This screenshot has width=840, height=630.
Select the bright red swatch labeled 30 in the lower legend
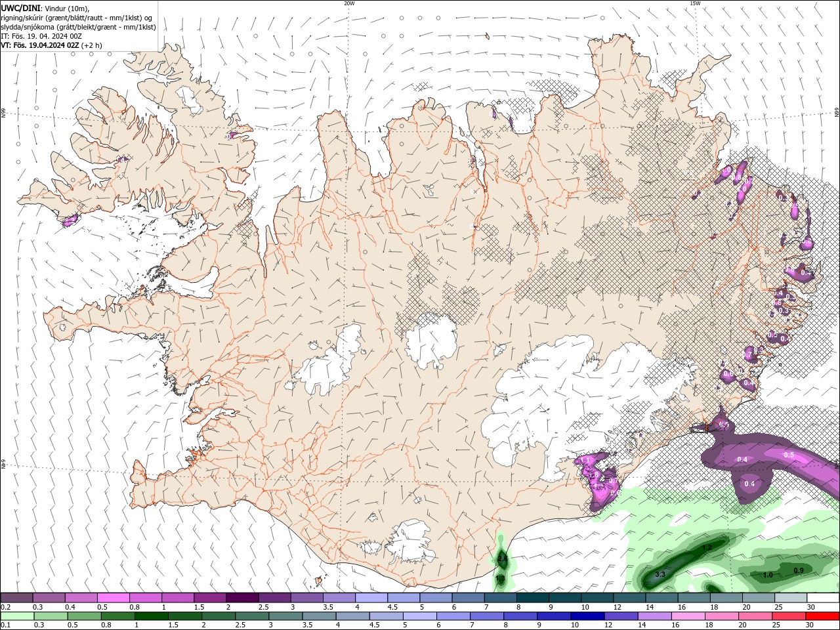822,616
